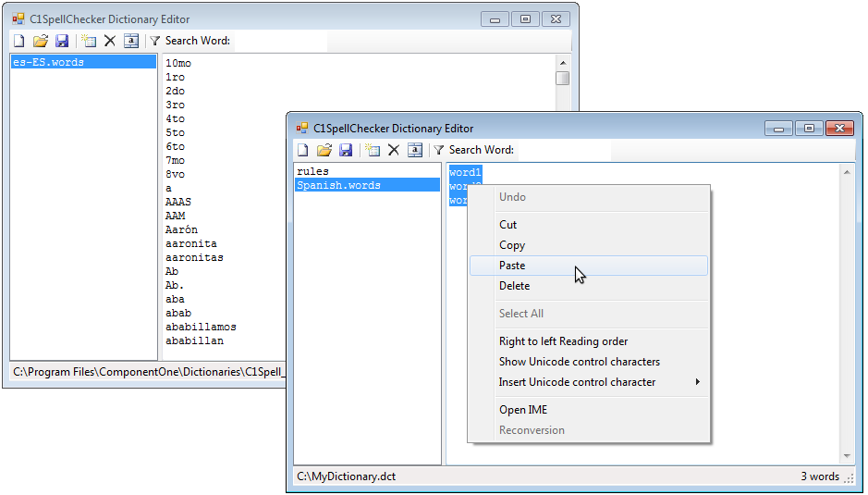Viewport: 868px width, 495px height.
Task: Toggle Show Unicode control characters
Action: 589,362
